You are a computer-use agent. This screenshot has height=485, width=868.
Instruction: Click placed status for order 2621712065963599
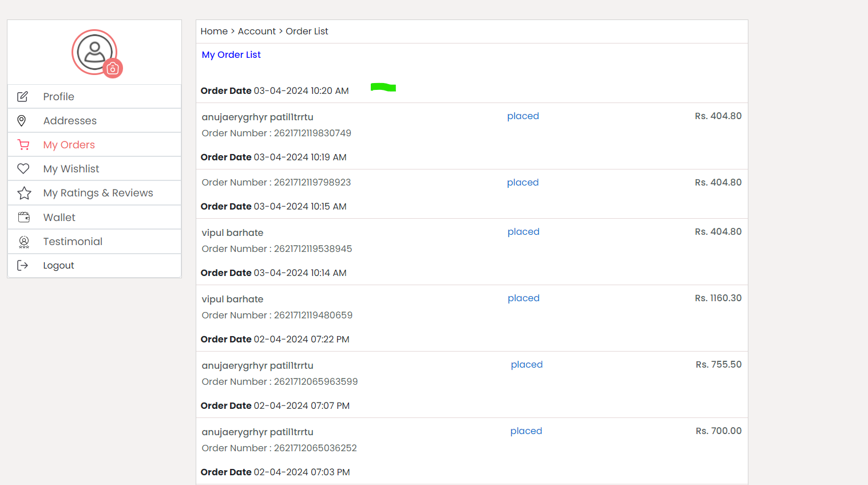(x=527, y=365)
